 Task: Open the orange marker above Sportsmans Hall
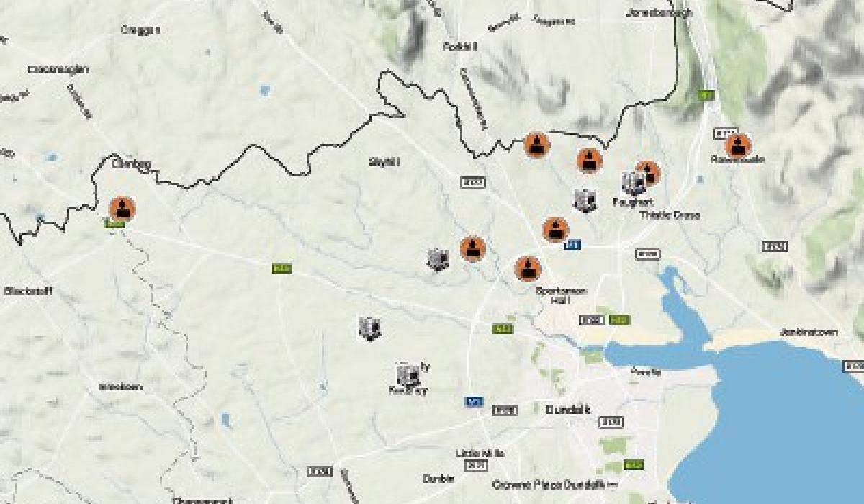[x=528, y=269]
